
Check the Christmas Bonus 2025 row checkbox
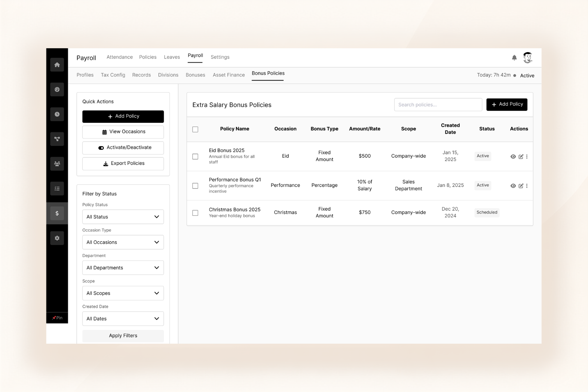195,213
